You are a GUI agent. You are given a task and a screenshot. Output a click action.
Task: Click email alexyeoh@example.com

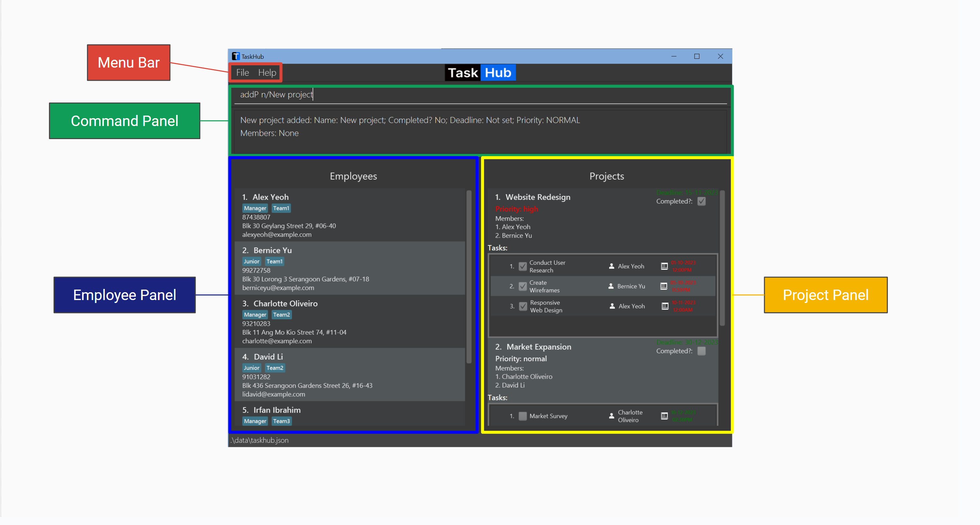(277, 234)
